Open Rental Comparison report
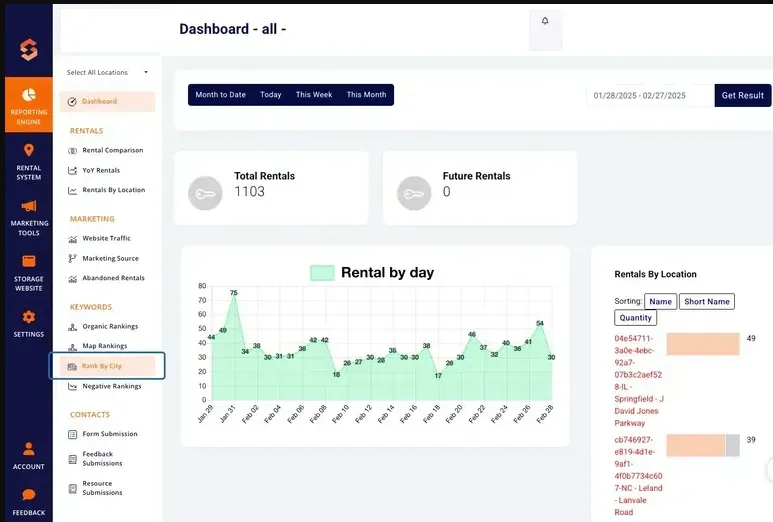The height and width of the screenshot is (522, 773). (x=113, y=150)
